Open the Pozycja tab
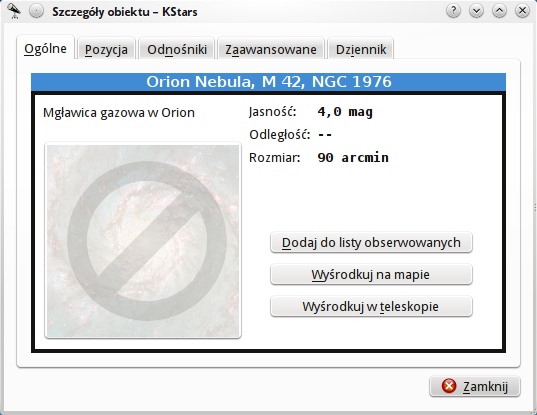Viewport: 537px width, 415px height. pos(106,49)
